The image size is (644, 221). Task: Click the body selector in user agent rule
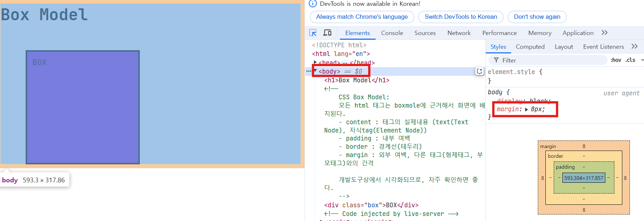click(x=495, y=92)
